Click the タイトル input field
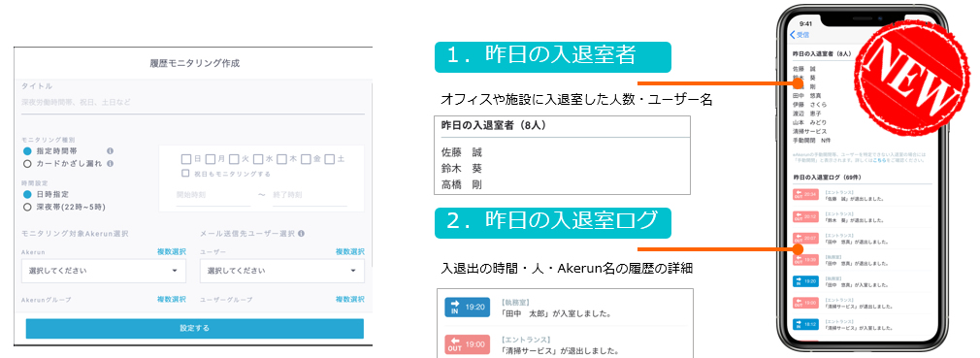 [194, 102]
